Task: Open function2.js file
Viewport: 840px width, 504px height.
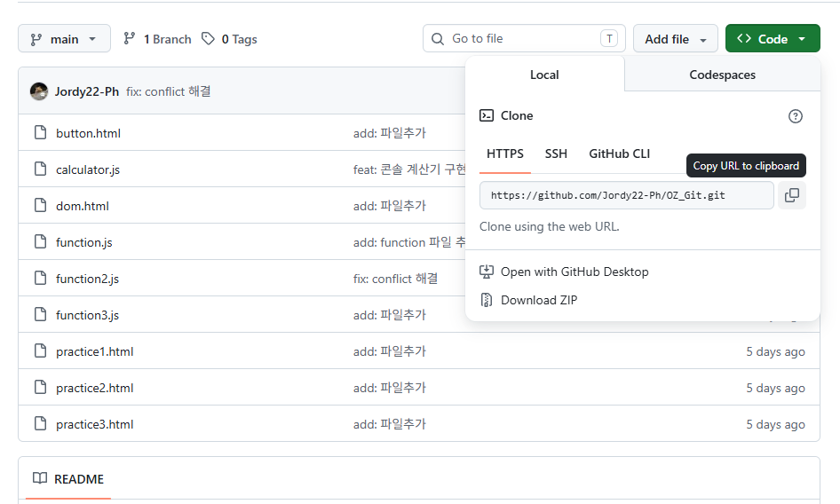Action: point(87,279)
